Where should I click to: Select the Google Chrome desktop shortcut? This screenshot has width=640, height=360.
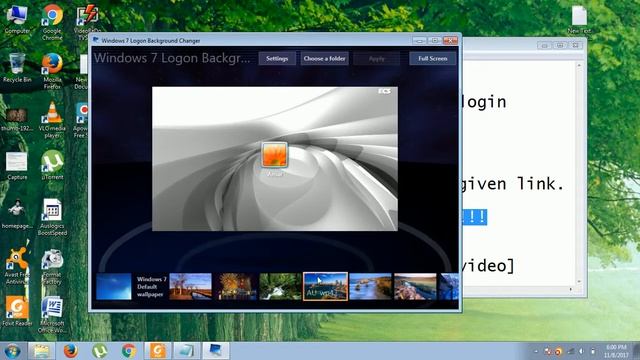(x=52, y=22)
